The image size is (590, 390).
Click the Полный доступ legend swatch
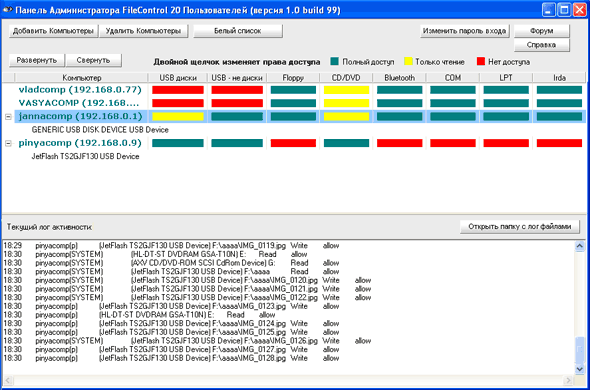coord(335,61)
